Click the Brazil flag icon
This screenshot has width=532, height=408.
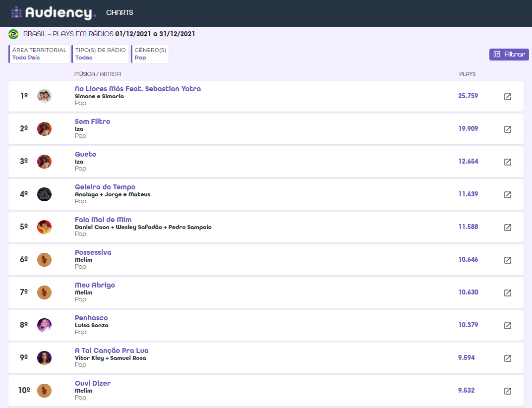(x=13, y=34)
